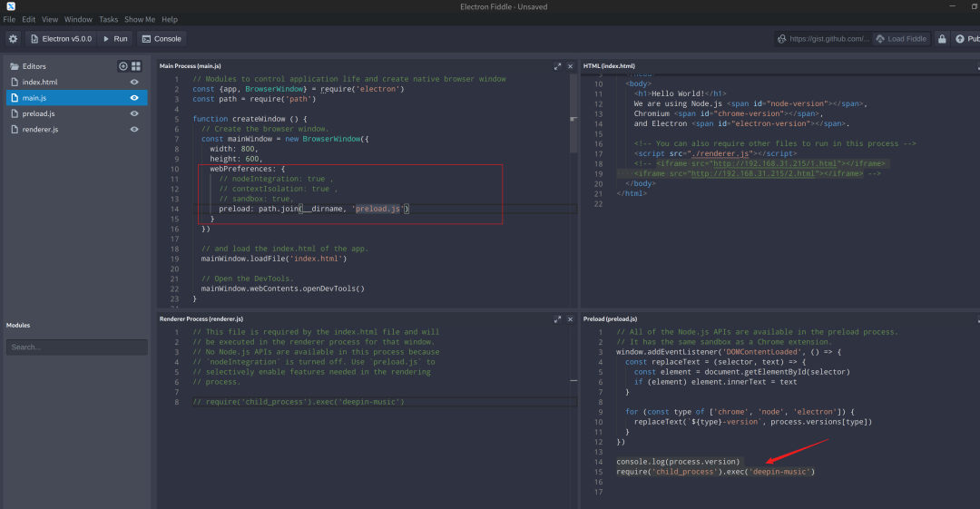Viewport: 980px width, 509px height.
Task: Close the Main Process editor panel
Action: pyautogui.click(x=570, y=66)
